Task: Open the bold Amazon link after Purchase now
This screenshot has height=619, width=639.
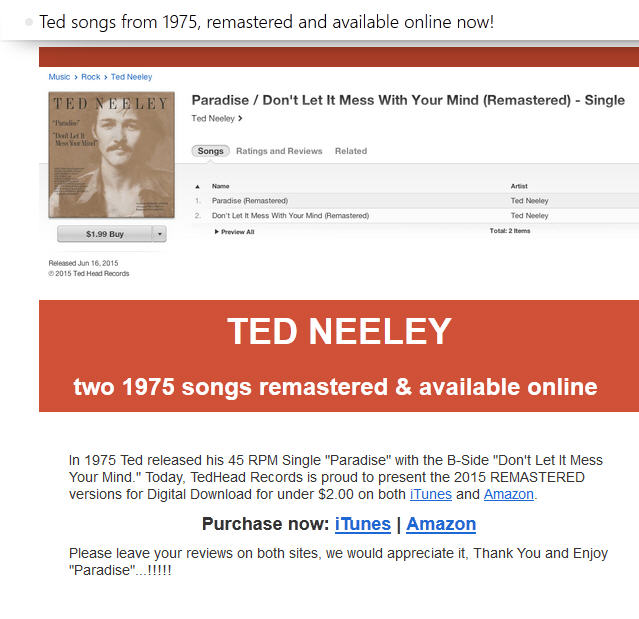Action: (441, 524)
